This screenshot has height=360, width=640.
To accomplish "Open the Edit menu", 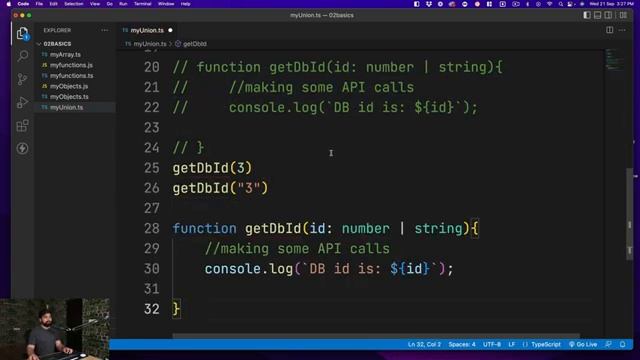I will [x=53, y=4].
